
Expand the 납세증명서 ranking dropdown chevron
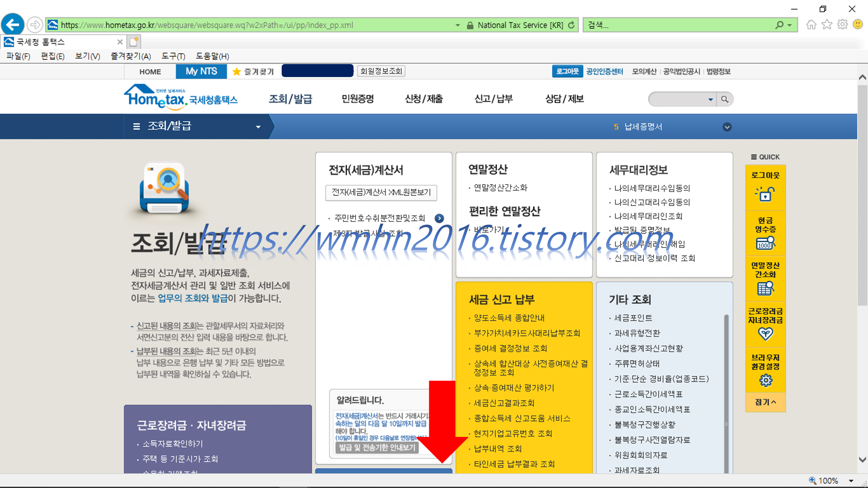pos(727,127)
